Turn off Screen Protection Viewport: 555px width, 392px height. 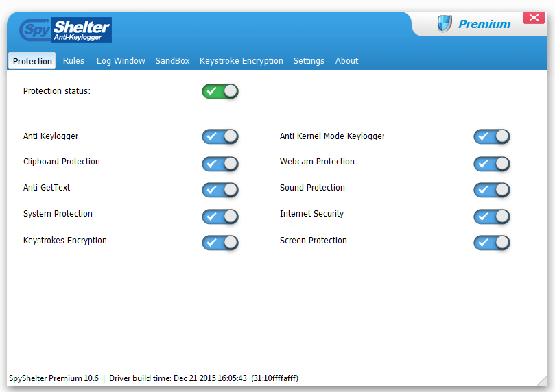tap(491, 243)
